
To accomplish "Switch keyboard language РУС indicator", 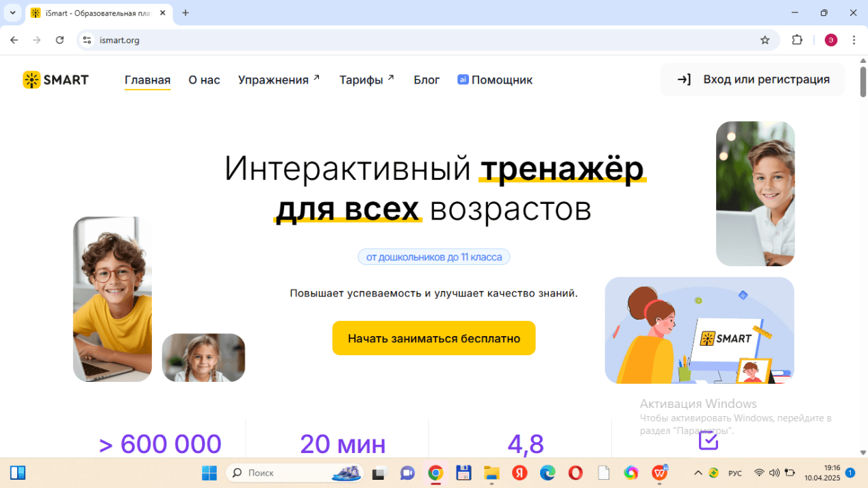I will pos(735,473).
